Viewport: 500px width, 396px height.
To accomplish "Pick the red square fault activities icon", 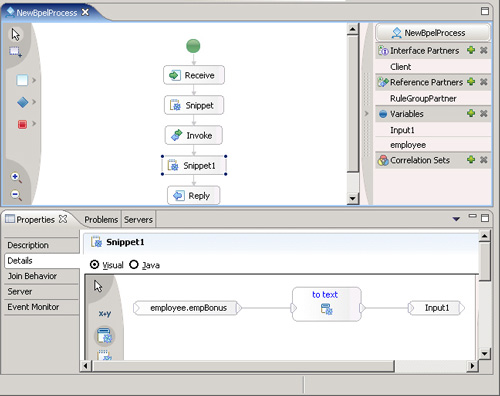I will tap(22, 124).
